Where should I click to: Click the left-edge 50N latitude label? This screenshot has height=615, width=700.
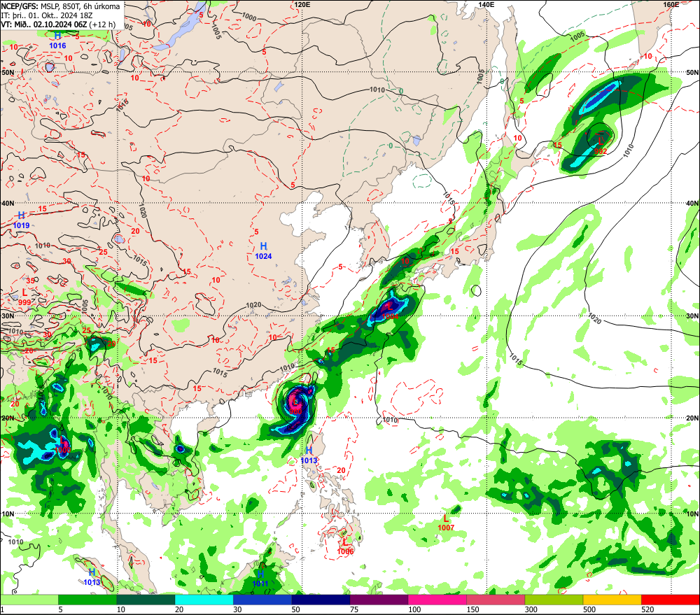8,72
